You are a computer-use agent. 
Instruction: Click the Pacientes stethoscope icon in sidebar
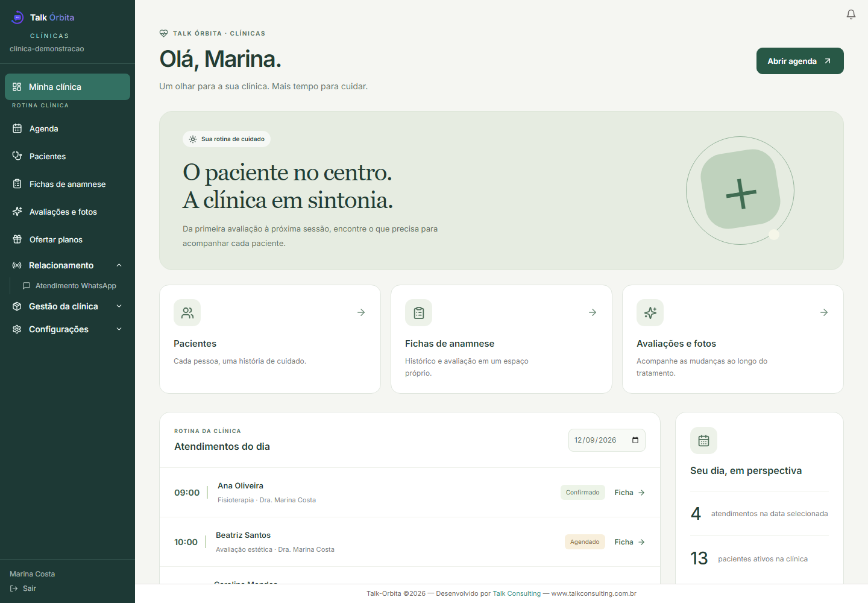pos(17,156)
